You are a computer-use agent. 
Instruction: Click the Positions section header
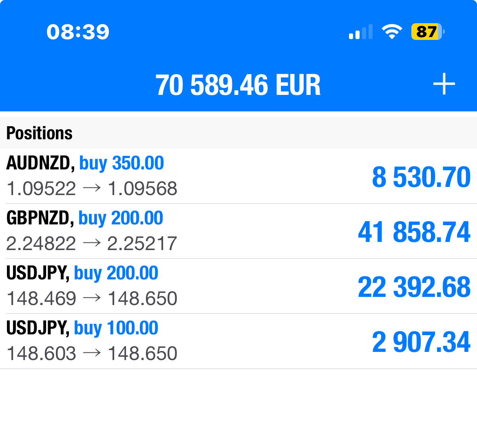(x=40, y=133)
